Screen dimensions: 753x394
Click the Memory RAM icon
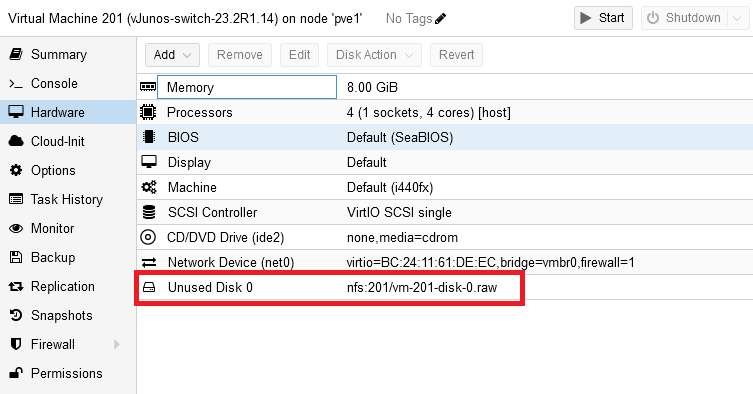point(148,87)
